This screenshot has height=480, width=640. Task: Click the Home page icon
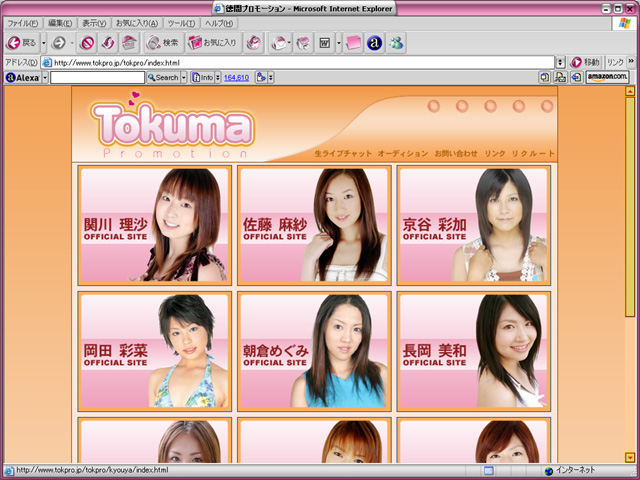pyautogui.click(x=129, y=43)
